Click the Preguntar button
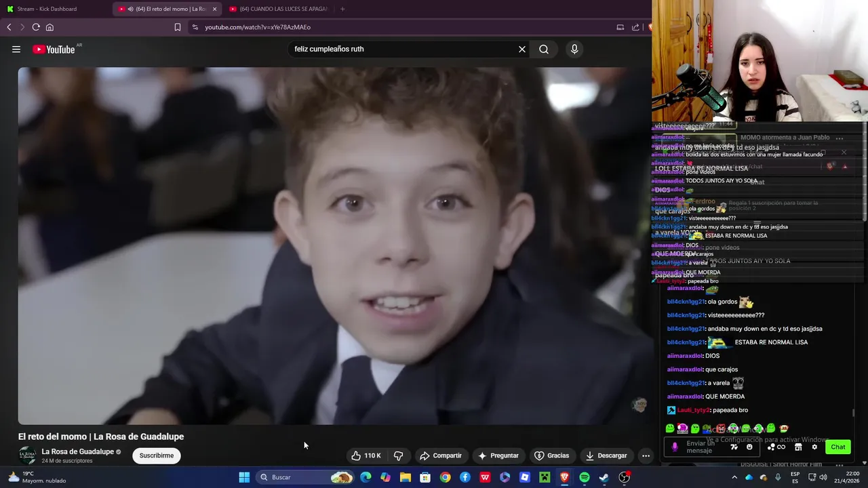 click(498, 455)
